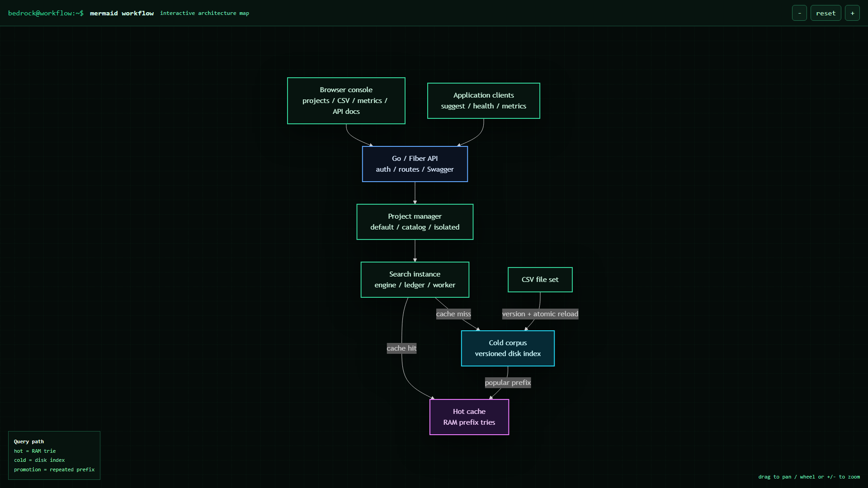Click the popular prefix edge label
868x488 pixels.
[508, 383]
